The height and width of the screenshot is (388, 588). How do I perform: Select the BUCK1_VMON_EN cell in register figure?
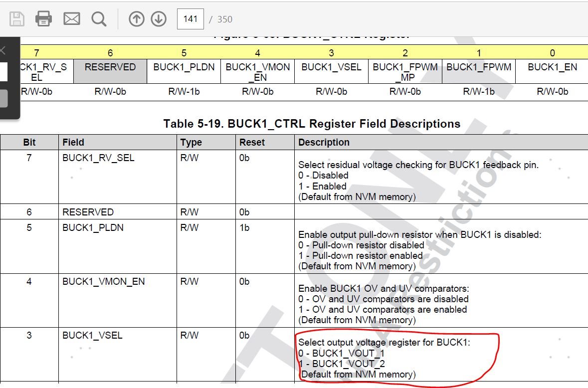[258, 72]
